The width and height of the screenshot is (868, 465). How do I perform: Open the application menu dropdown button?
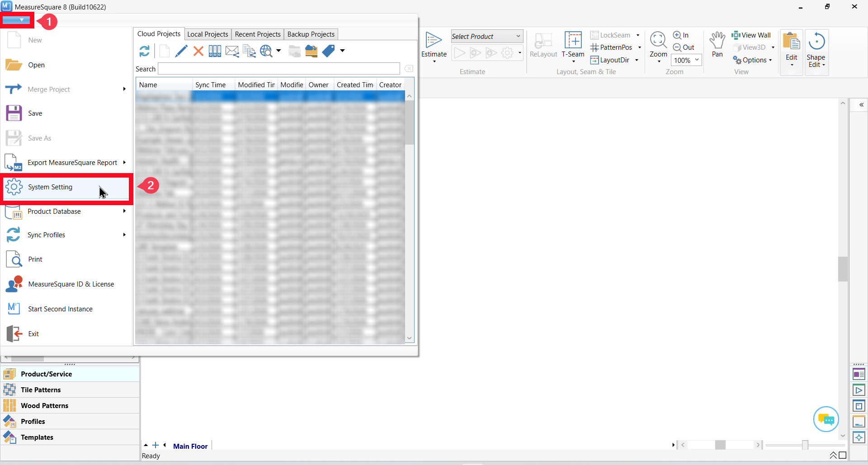[x=17, y=20]
